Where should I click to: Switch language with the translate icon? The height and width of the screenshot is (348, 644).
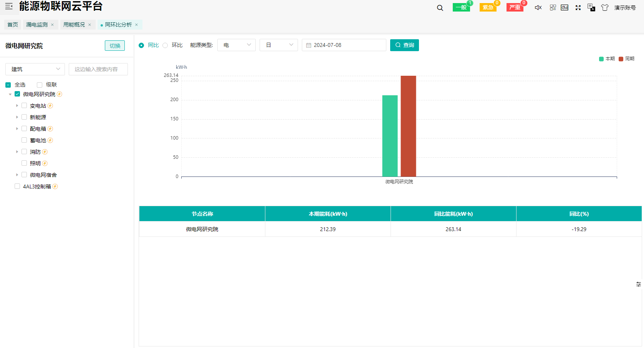[591, 8]
